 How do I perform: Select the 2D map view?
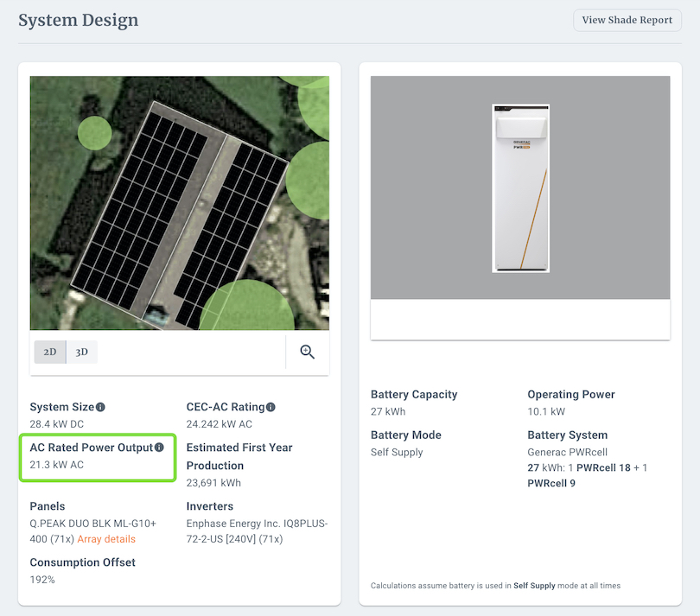click(x=49, y=352)
